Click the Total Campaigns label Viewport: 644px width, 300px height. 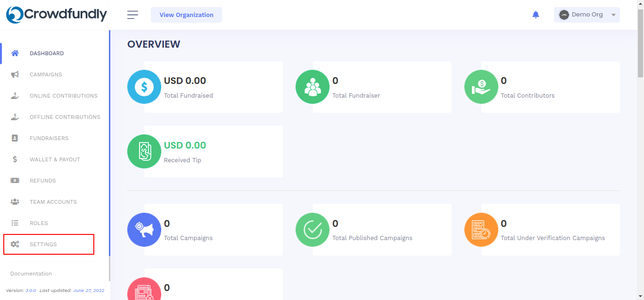[x=188, y=238]
